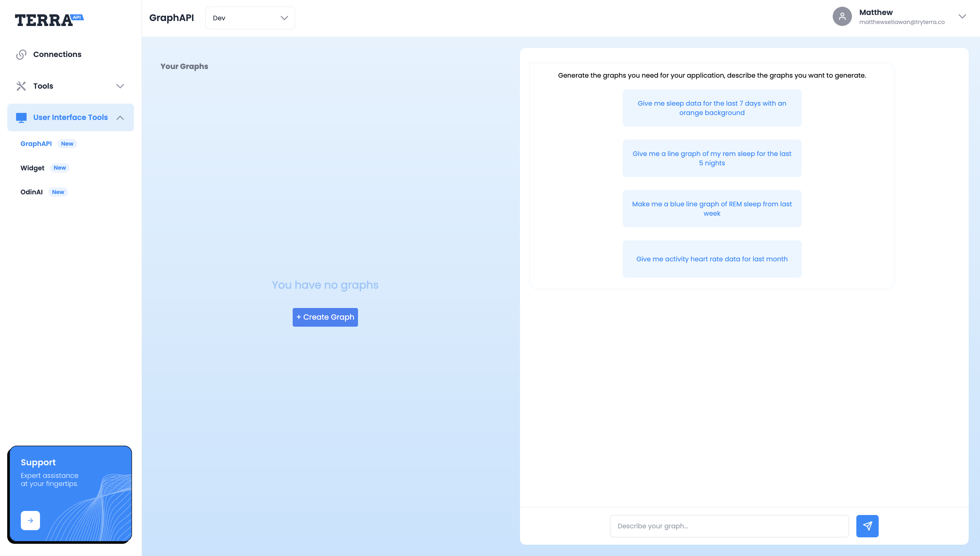This screenshot has width=980, height=556.
Task: Pick the rem sleep 5 nights suggestion
Action: click(712, 158)
